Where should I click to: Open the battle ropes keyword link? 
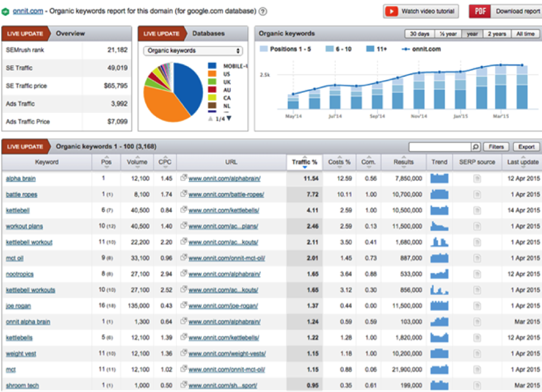point(21,195)
